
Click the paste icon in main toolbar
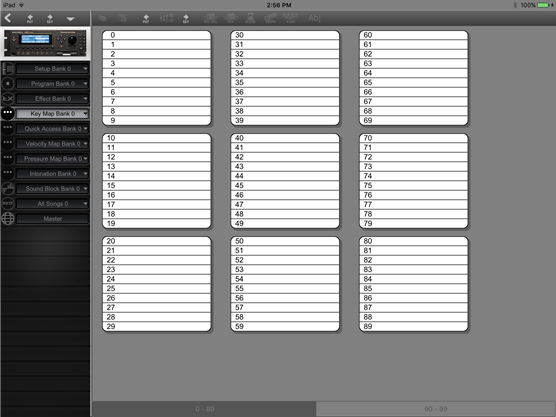[x=122, y=18]
